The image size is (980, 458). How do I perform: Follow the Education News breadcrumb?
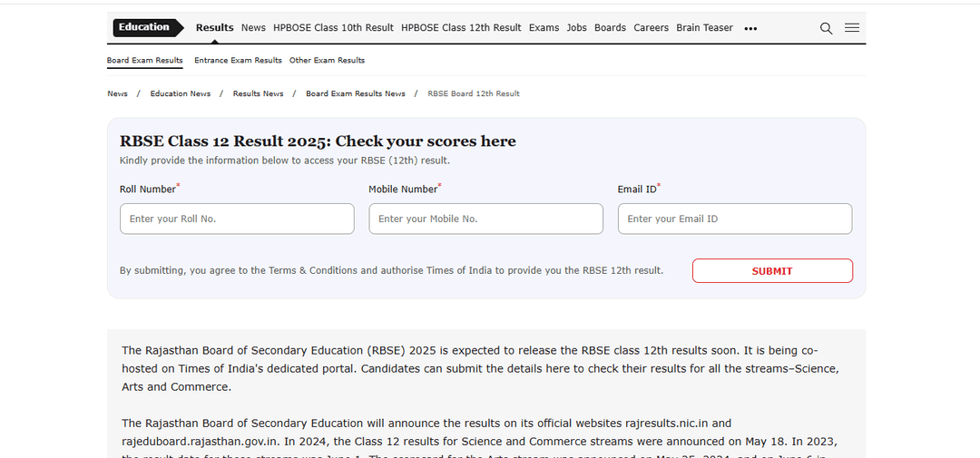click(x=180, y=93)
